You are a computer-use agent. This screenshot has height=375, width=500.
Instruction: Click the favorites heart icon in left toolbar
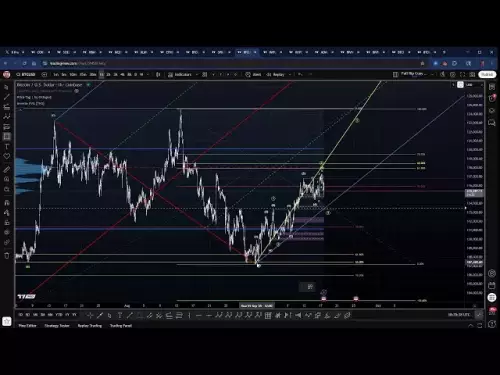(x=6, y=156)
